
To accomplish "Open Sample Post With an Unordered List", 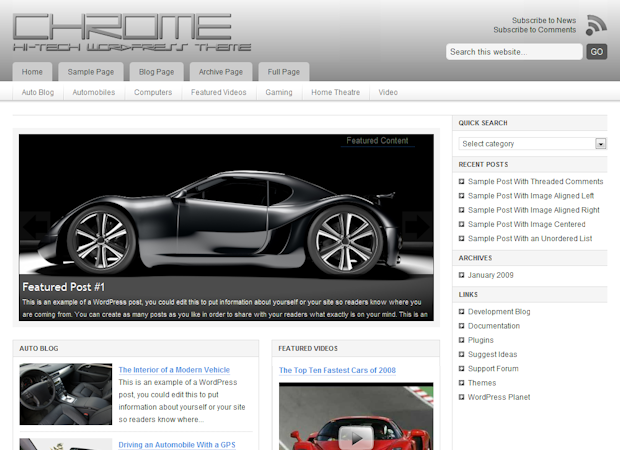I will (x=530, y=238).
